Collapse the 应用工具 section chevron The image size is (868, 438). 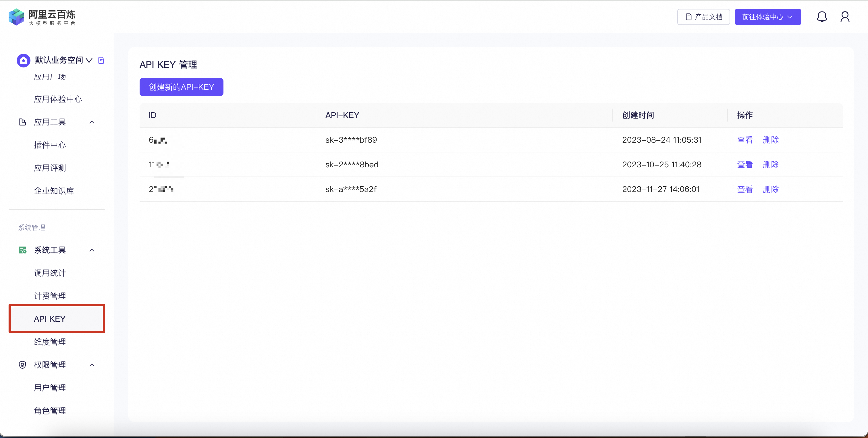(x=92, y=122)
